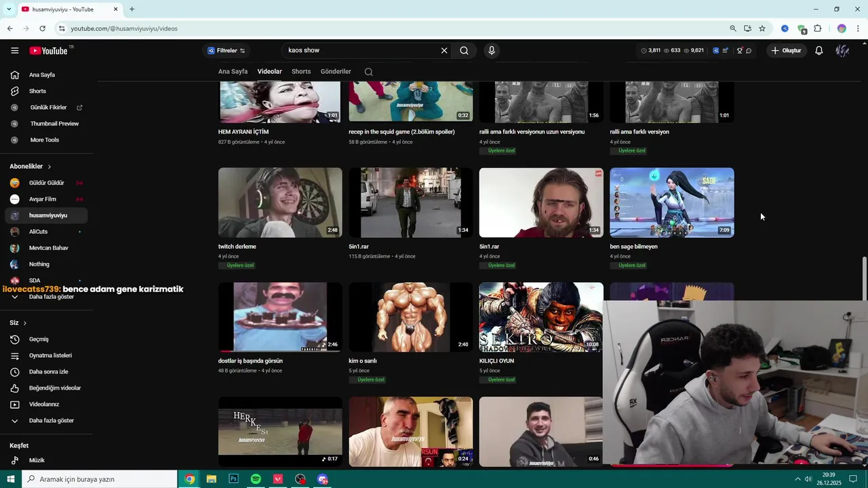Open 'dostlar iş başında görsün' video title
The image size is (868, 488).
[250, 361]
